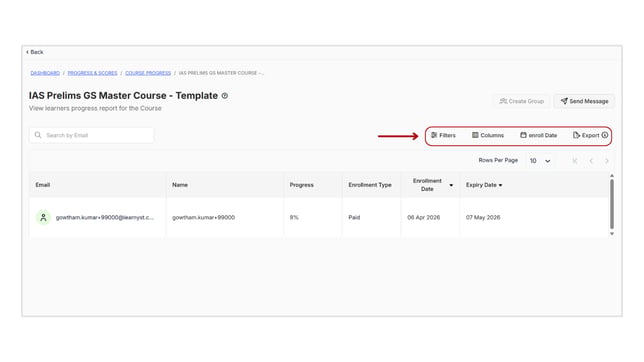Open the enroll Date picker
The width and height of the screenshot is (644, 362).
[x=538, y=135]
